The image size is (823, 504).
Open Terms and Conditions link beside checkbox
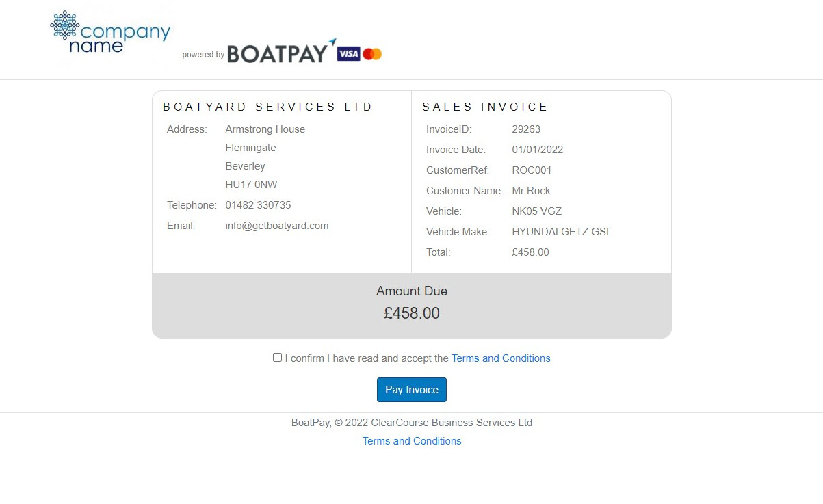501,358
